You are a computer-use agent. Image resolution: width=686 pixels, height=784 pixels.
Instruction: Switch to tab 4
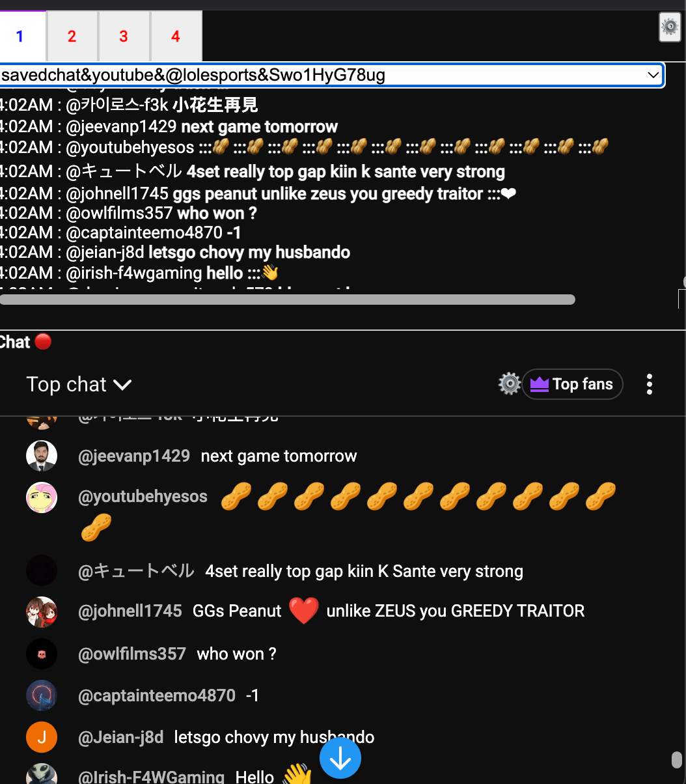176,36
